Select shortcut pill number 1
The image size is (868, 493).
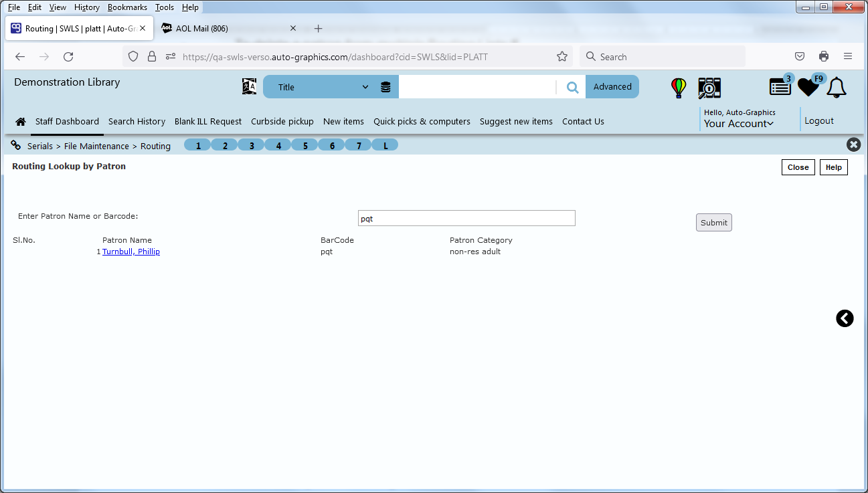coord(198,145)
